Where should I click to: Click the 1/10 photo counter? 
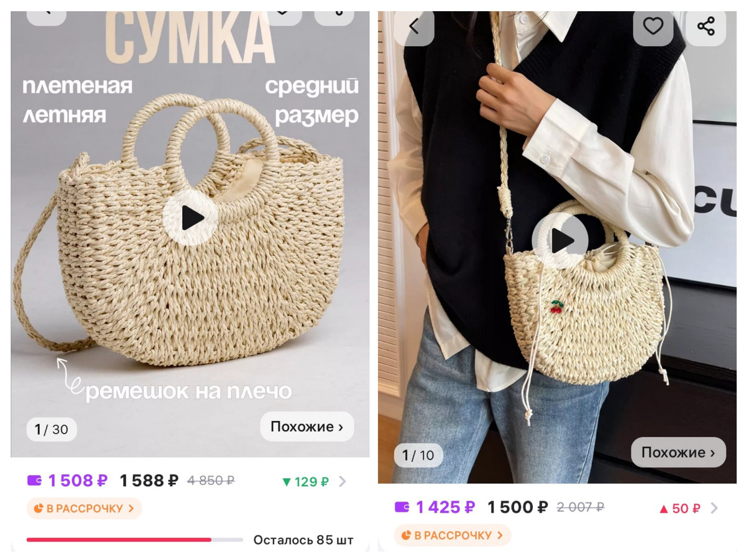418,456
